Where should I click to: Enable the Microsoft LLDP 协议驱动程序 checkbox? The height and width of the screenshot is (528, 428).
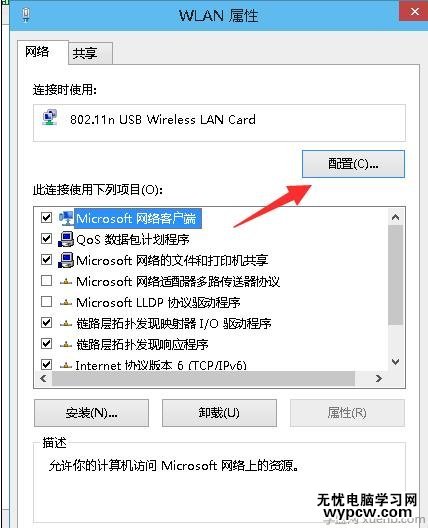tap(46, 301)
